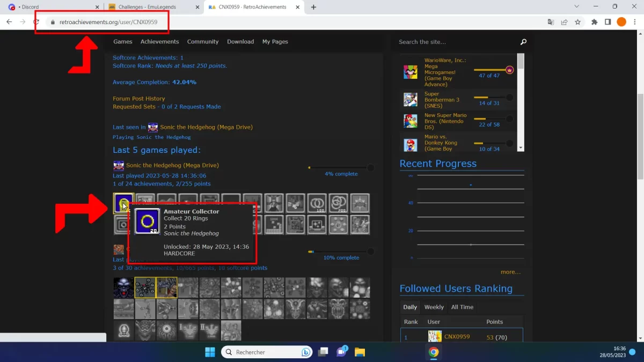Click the Sonic icon beside Last 5 games entry
644x362 pixels.
119,166
